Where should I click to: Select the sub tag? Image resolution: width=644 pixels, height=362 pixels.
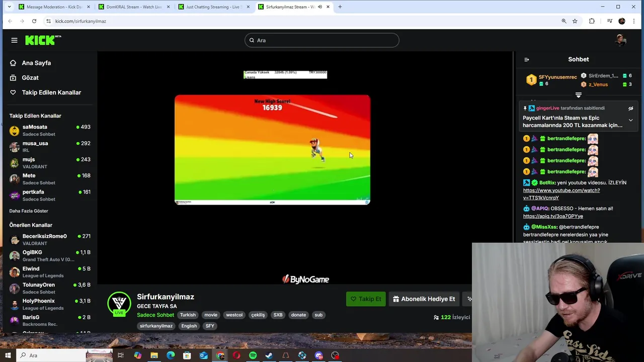[318, 315]
